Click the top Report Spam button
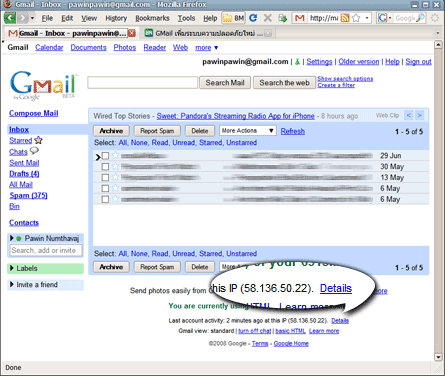 [157, 131]
